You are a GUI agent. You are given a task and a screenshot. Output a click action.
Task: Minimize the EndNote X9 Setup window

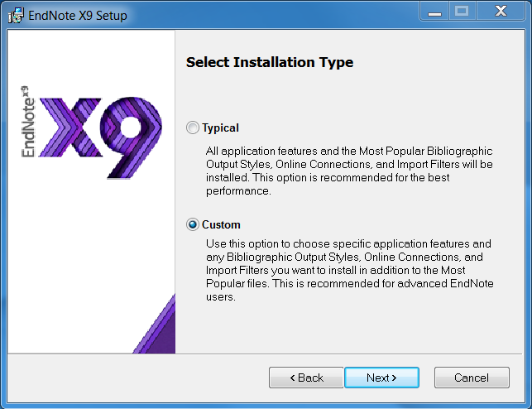pyautogui.click(x=434, y=12)
